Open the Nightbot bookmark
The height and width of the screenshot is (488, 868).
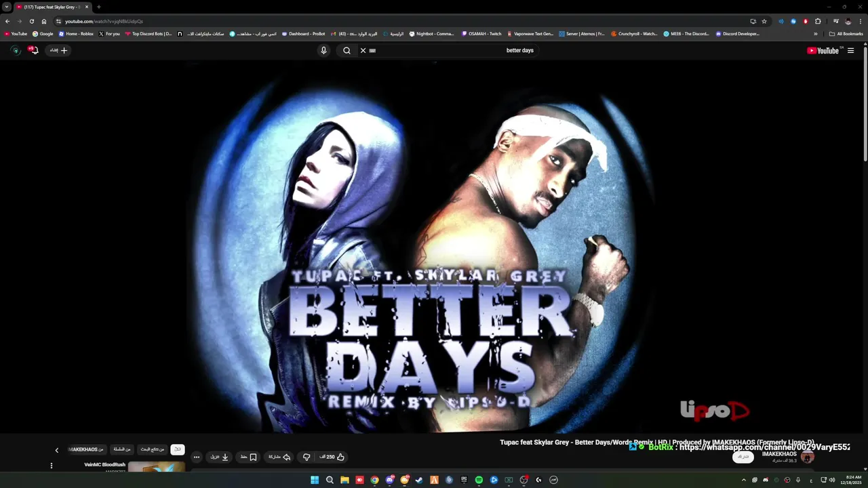click(x=431, y=34)
